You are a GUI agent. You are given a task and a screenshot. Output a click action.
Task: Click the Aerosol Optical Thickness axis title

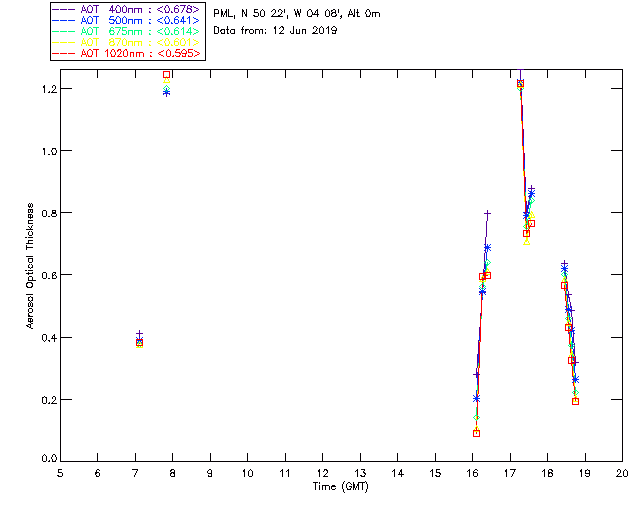pyautogui.click(x=30, y=266)
